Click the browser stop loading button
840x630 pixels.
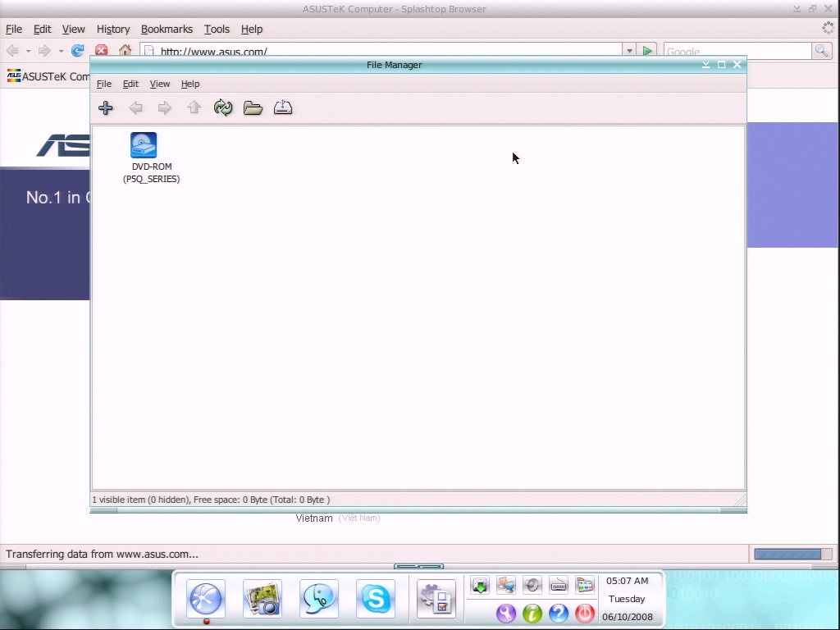pyautogui.click(x=102, y=51)
